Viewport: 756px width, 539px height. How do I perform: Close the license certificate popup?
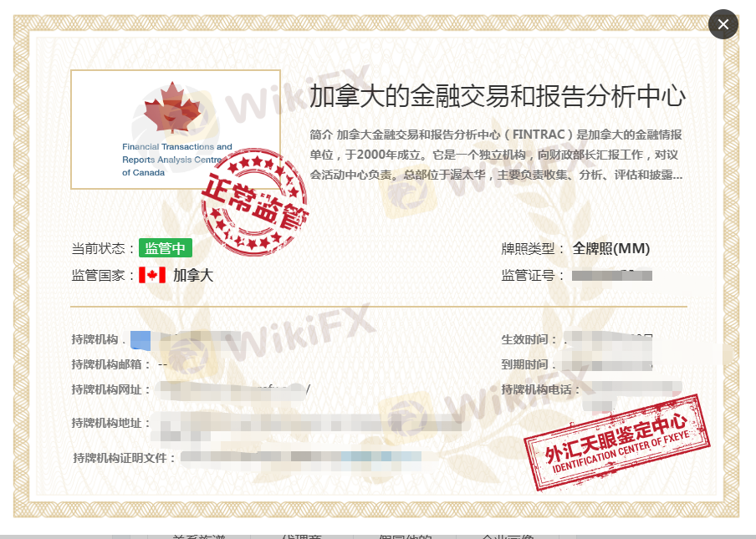(723, 24)
